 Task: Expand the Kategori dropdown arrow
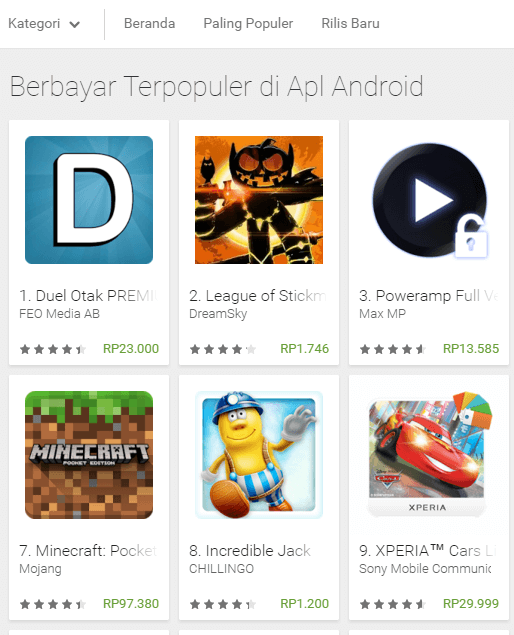(75, 25)
